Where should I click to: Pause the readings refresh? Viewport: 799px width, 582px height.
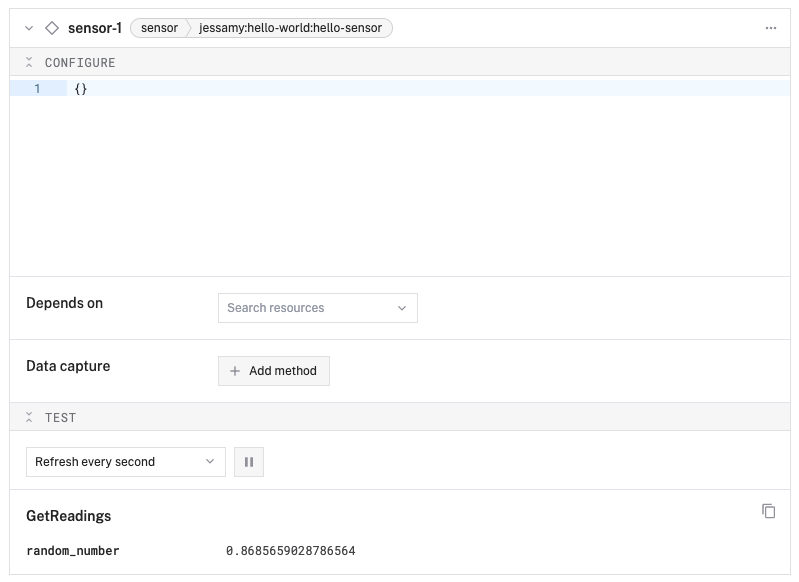(x=249, y=462)
